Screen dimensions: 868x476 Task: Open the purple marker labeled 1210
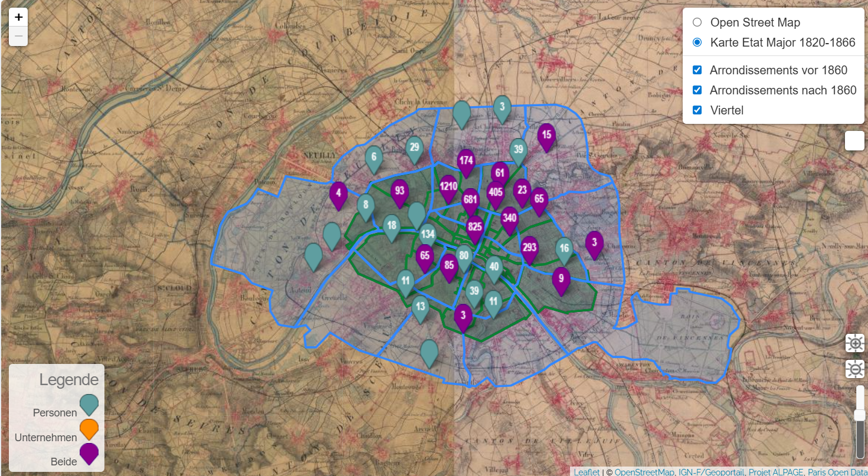coord(448,189)
